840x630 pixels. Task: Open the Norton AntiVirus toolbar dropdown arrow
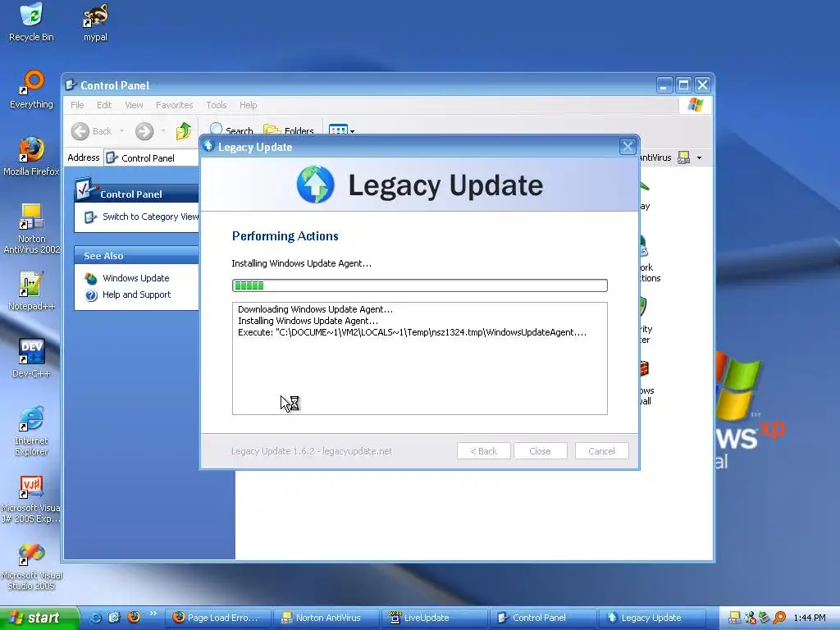pos(699,158)
